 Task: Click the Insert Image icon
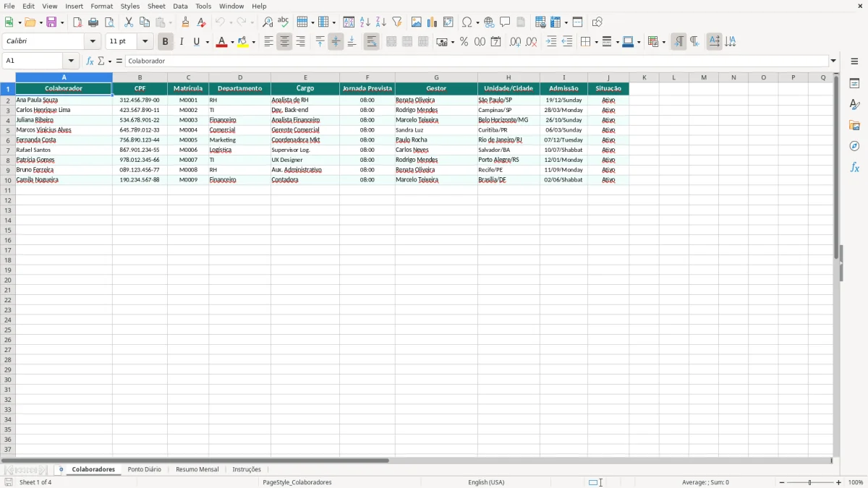point(417,22)
